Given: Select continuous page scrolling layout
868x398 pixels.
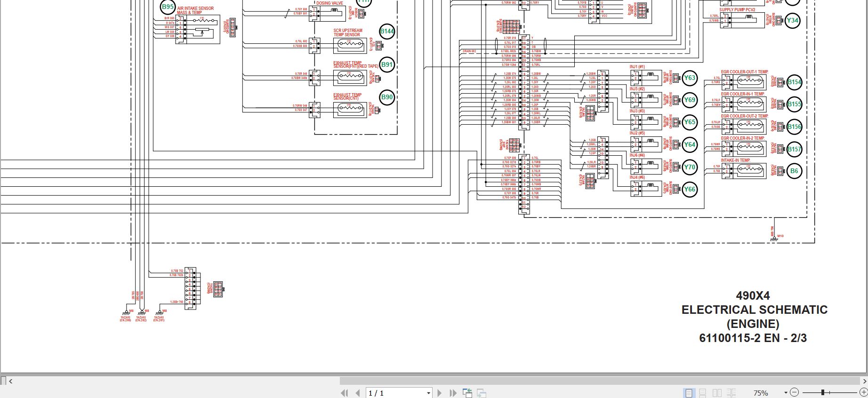Looking at the screenshot, I should click(703, 393).
